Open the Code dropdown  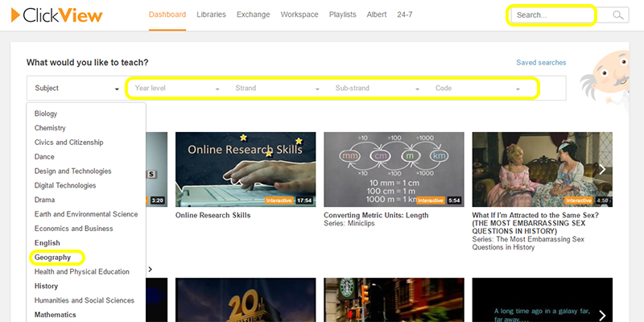coord(477,89)
